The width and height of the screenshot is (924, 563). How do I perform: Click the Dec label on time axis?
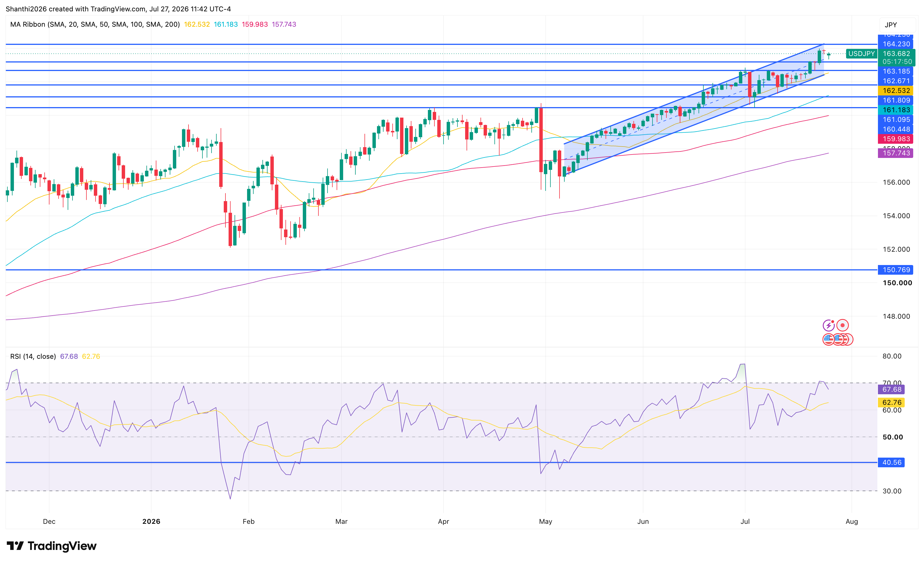point(49,522)
